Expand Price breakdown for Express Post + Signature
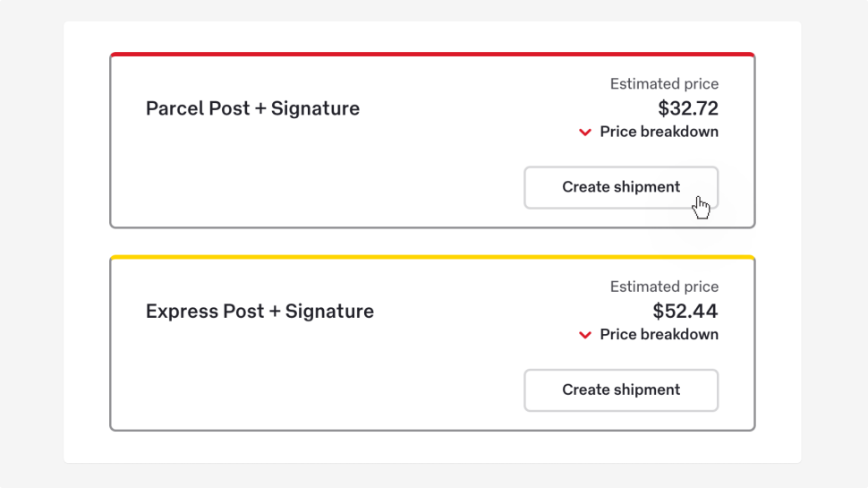 pyautogui.click(x=659, y=335)
